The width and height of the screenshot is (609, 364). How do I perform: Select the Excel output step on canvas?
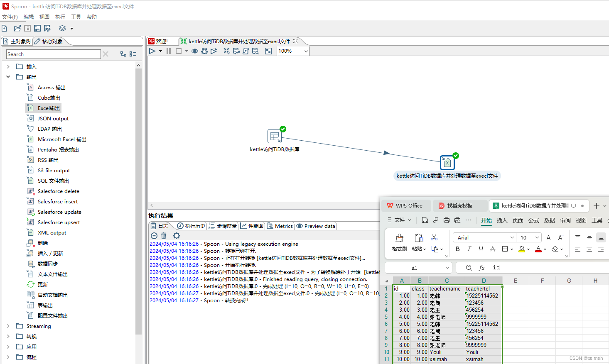tap(447, 163)
